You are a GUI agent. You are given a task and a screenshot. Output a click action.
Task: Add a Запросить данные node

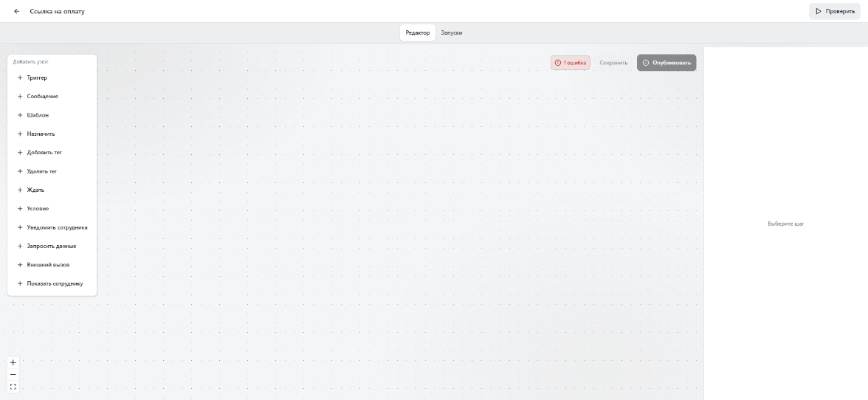(52, 246)
